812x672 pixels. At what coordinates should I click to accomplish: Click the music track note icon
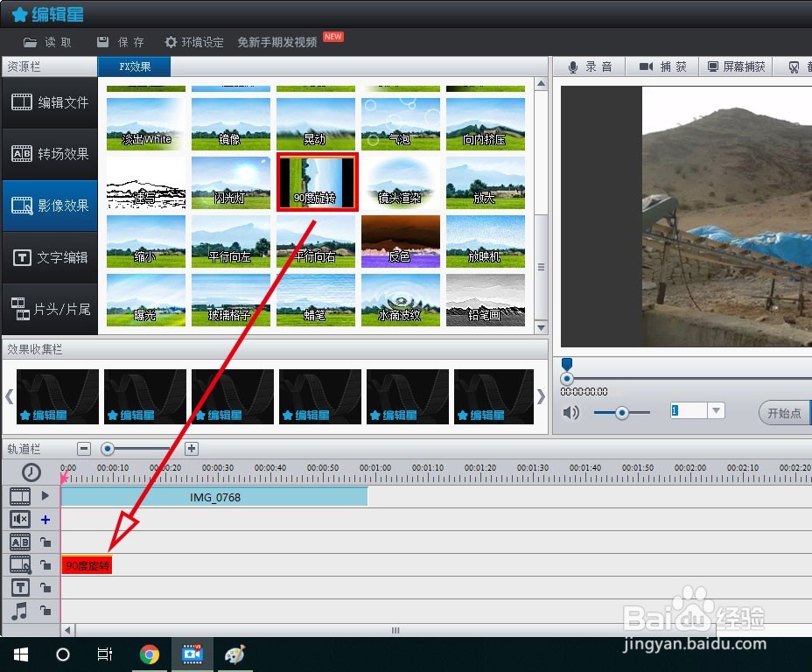19,611
